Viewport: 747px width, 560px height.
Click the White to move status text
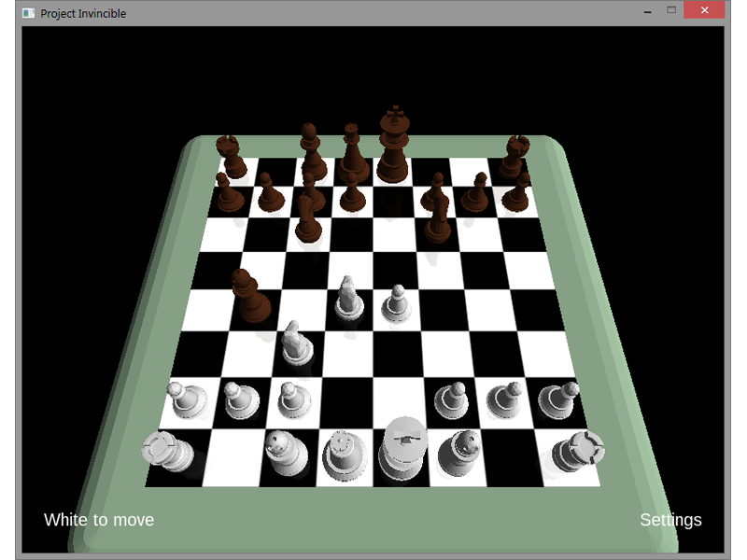click(x=99, y=520)
